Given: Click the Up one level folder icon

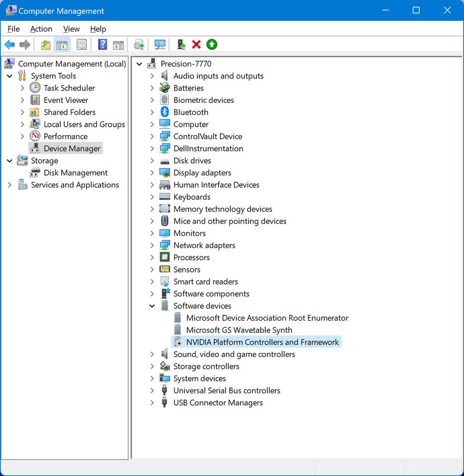Looking at the screenshot, I should pos(46,45).
